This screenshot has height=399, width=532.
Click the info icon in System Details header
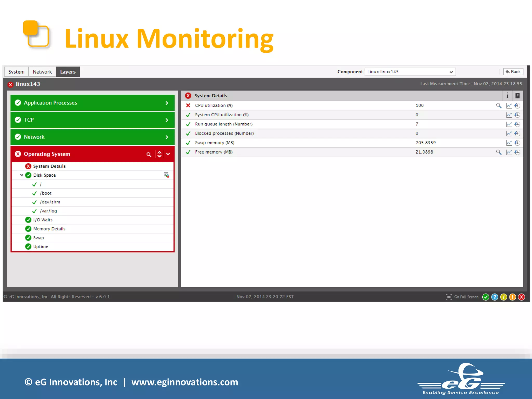click(507, 96)
